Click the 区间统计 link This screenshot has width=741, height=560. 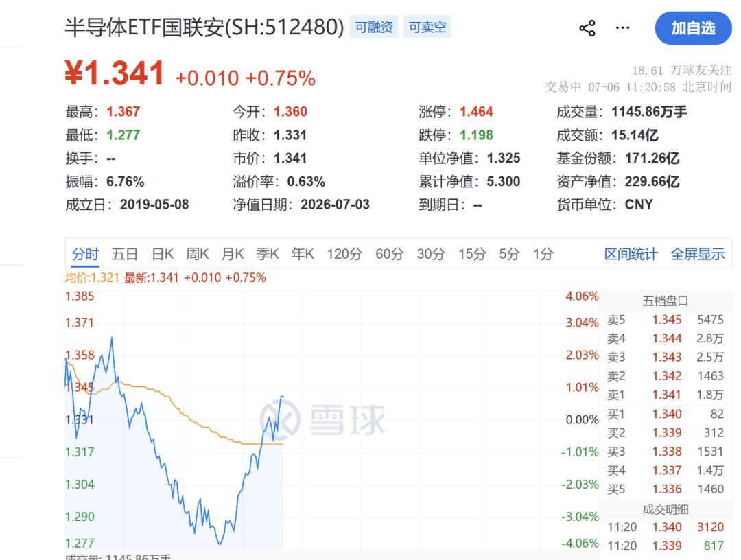pyautogui.click(x=631, y=254)
